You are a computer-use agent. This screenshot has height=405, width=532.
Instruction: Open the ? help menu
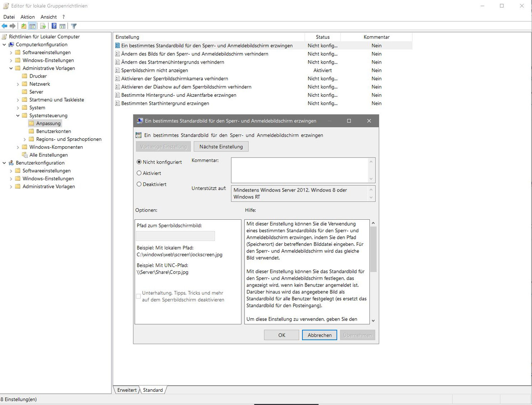[x=64, y=17]
